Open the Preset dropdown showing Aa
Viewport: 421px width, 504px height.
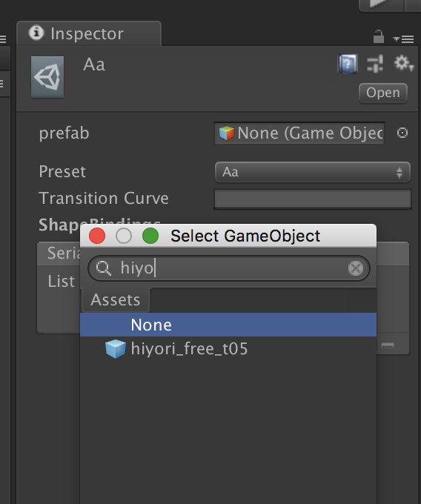(x=312, y=172)
